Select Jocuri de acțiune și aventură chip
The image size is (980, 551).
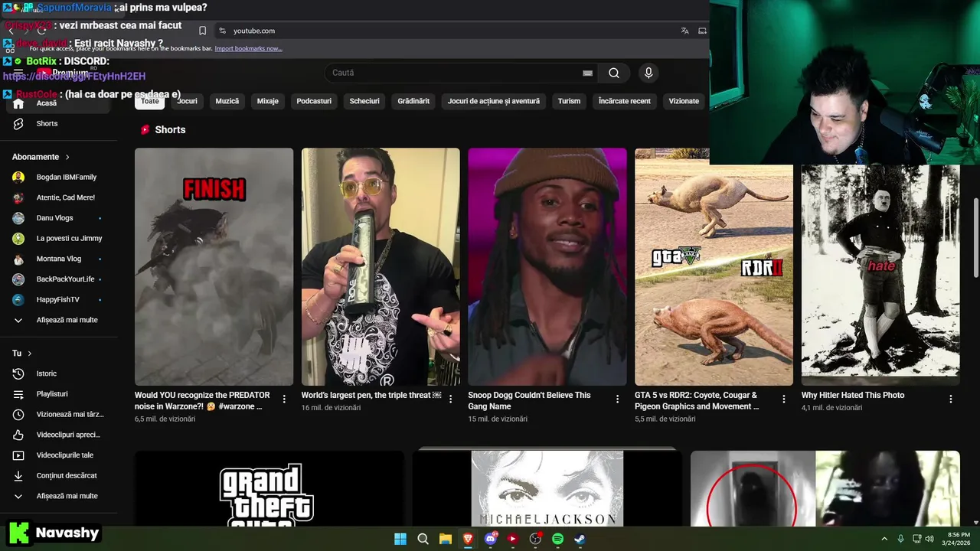(494, 101)
